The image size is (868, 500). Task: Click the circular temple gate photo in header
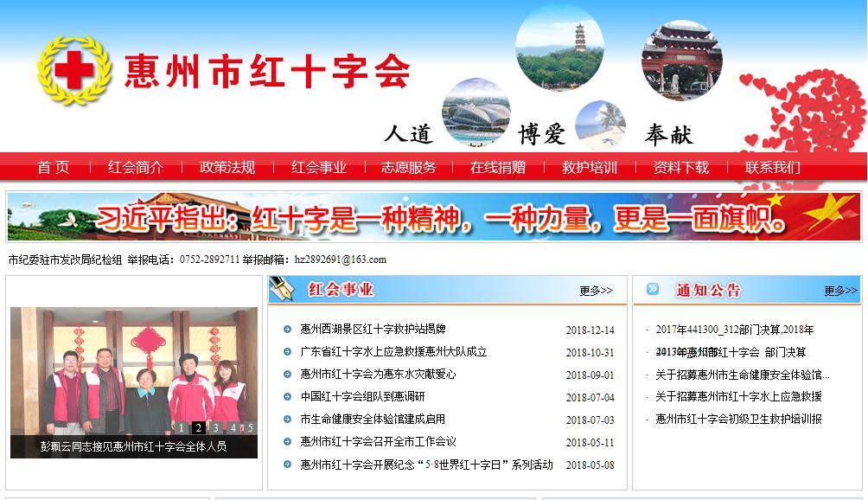(681, 60)
